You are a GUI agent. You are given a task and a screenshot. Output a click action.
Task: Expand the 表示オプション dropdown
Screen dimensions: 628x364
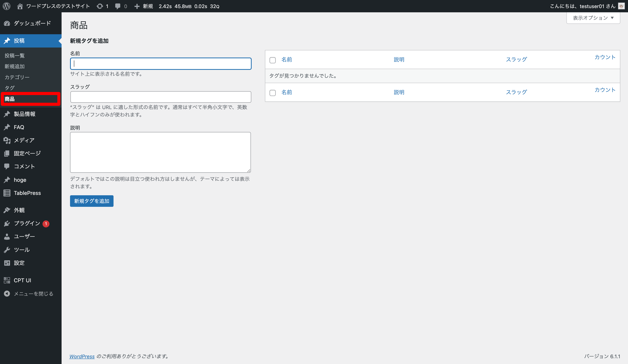point(593,18)
